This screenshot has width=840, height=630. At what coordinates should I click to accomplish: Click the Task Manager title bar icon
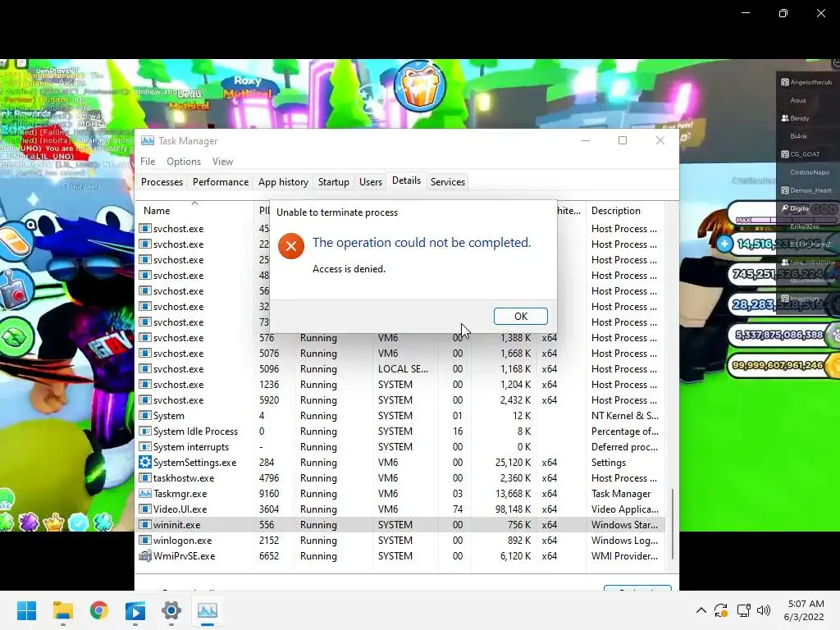pos(148,141)
